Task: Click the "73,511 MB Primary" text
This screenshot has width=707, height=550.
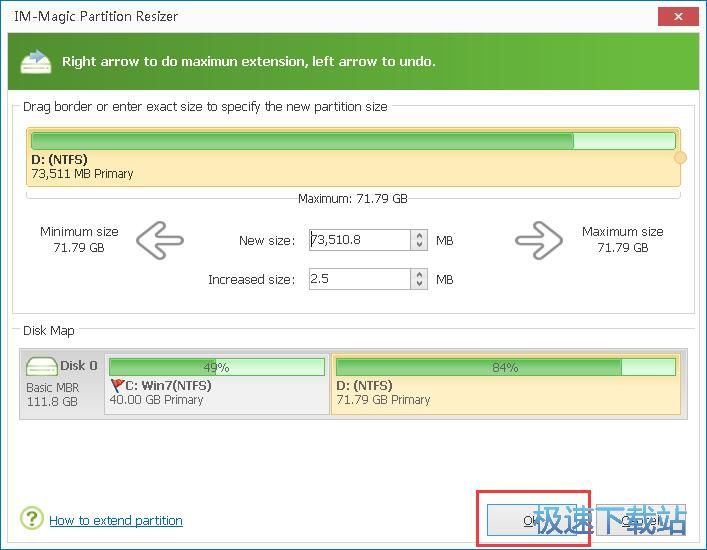Action: pyautogui.click(x=83, y=174)
